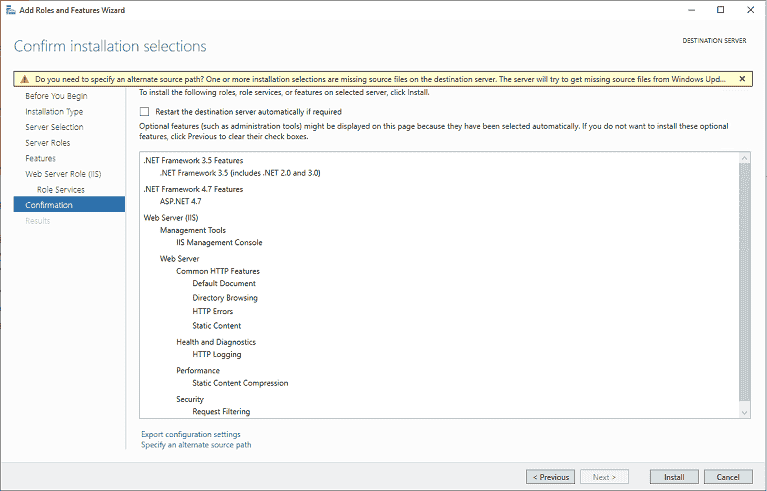This screenshot has height=491, width=767.
Task: Select Default Document entry
Action: pyautogui.click(x=224, y=284)
